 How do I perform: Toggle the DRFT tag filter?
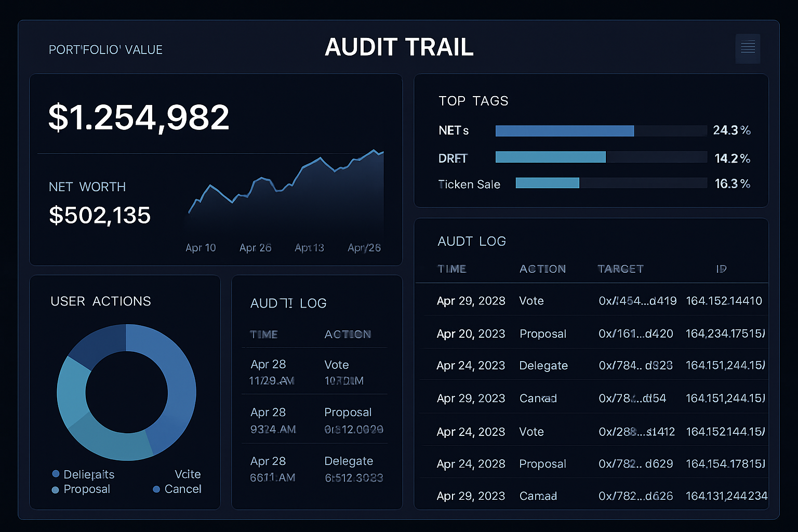tap(453, 158)
